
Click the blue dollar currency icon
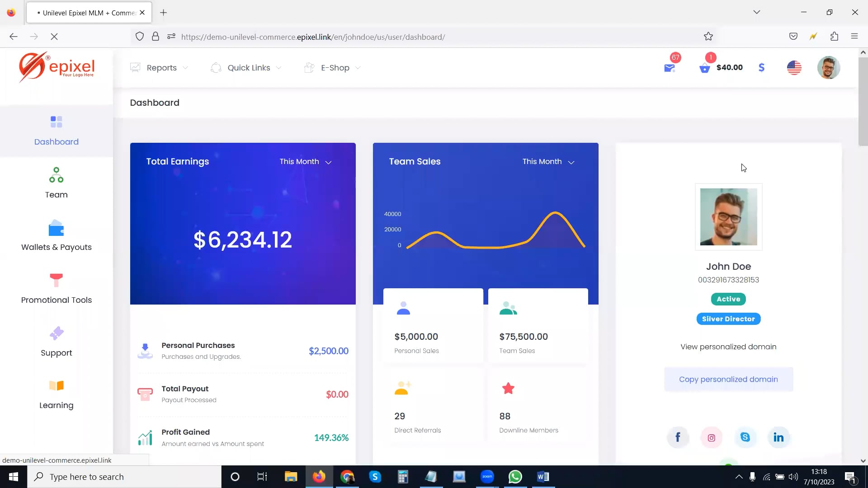pos(761,68)
